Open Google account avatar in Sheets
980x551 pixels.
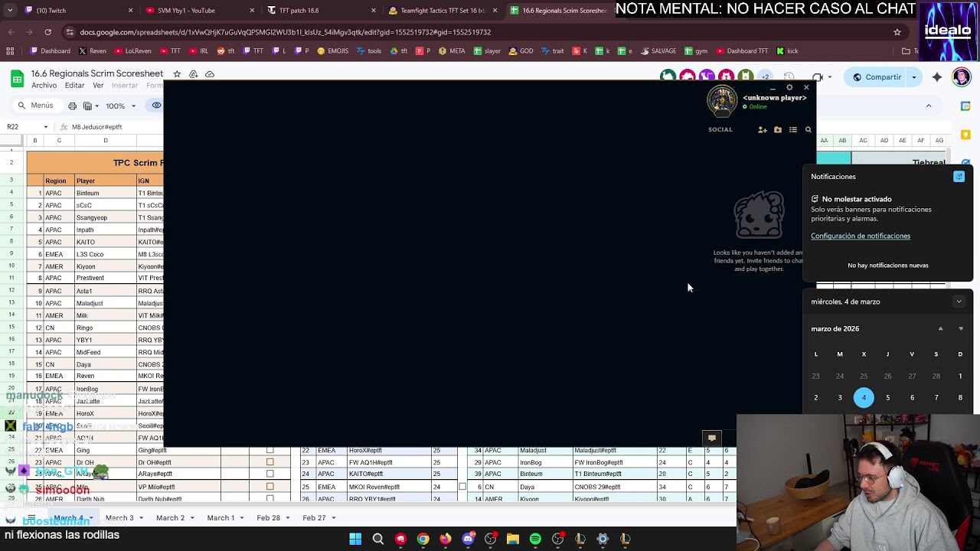pos(962,77)
